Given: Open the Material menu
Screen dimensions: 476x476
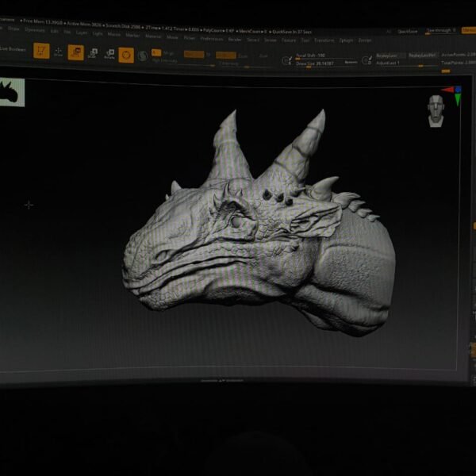Looking at the screenshot, I should click(152, 36).
